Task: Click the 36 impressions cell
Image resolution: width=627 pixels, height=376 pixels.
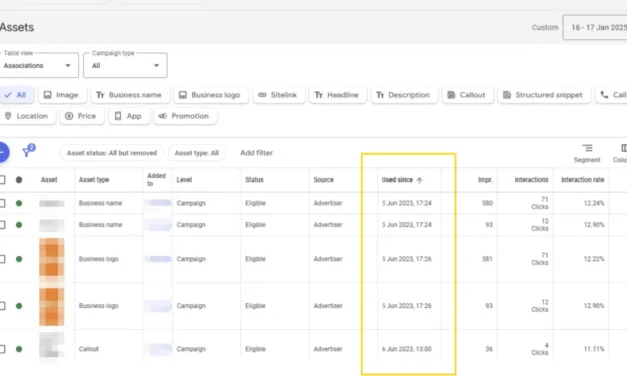Action: (x=489, y=349)
